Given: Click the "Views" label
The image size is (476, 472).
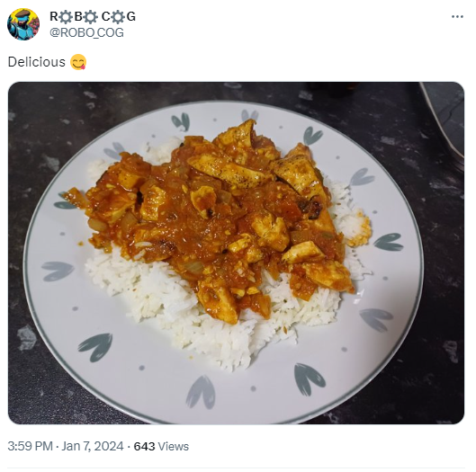Looking at the screenshot, I should [174, 447].
